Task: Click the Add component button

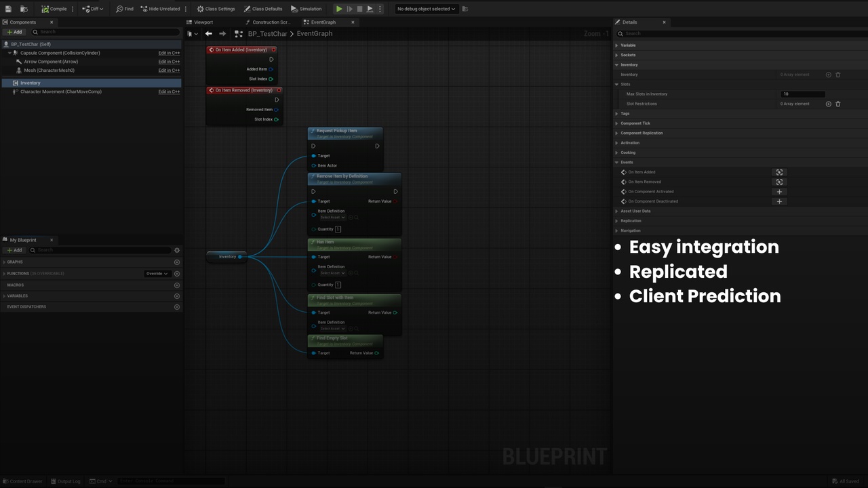Action: point(14,32)
